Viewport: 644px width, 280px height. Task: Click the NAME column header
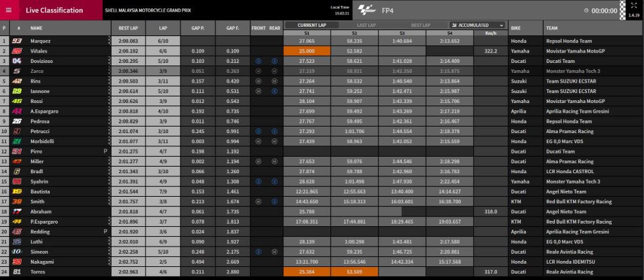pyautogui.click(x=36, y=28)
